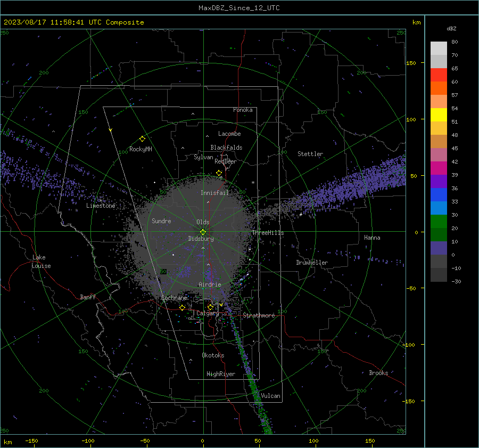This screenshot has height=448, width=479.
Task: Click the slate purple 10-0 dBZ legend swatch
Action: (x=439, y=248)
